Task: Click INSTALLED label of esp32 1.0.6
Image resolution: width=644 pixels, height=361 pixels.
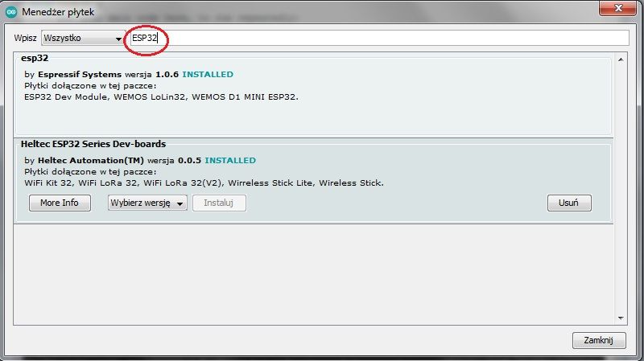Action: (208, 75)
